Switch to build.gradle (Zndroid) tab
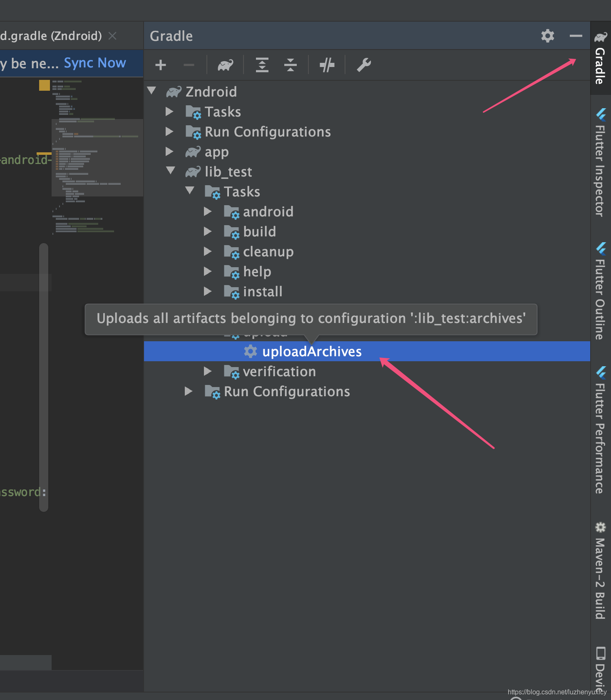The image size is (611, 700). click(51, 36)
